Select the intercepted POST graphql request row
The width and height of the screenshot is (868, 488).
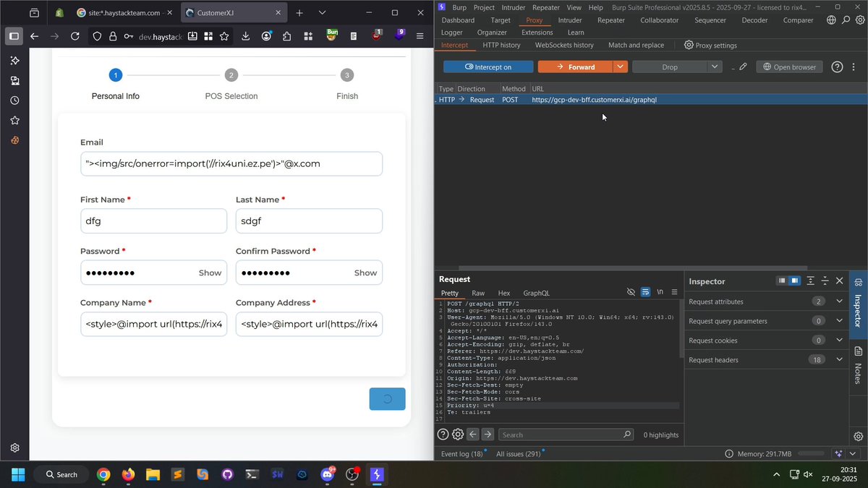[651, 100]
